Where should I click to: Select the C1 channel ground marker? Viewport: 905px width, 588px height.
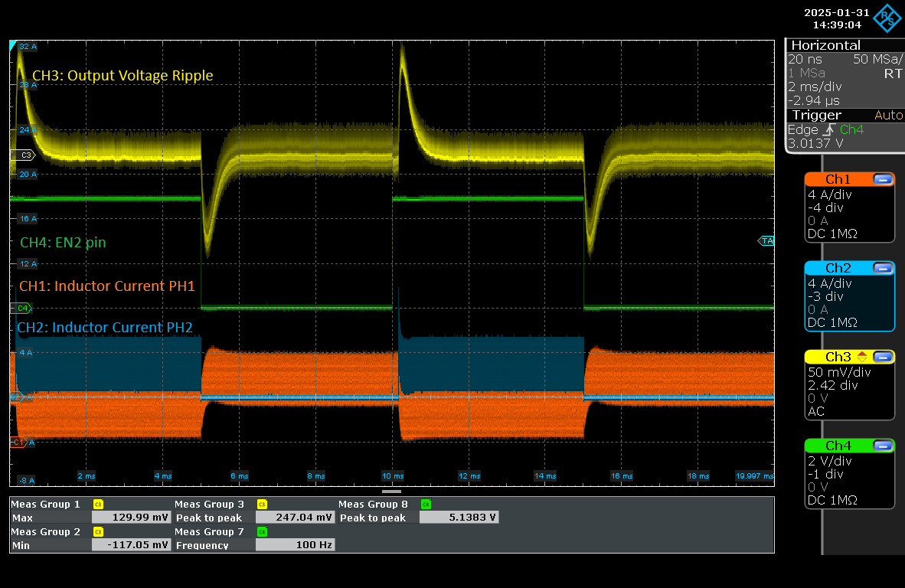coord(18,443)
